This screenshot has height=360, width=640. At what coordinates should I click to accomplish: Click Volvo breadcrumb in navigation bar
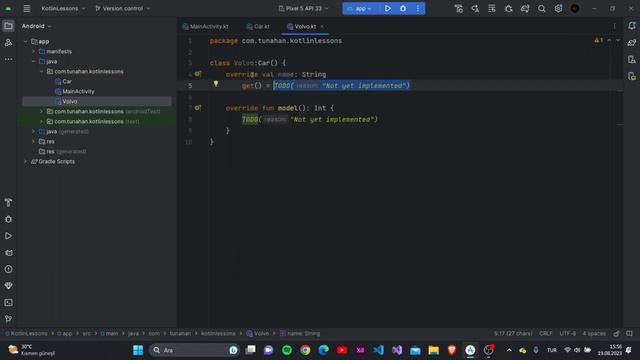[x=258, y=333]
